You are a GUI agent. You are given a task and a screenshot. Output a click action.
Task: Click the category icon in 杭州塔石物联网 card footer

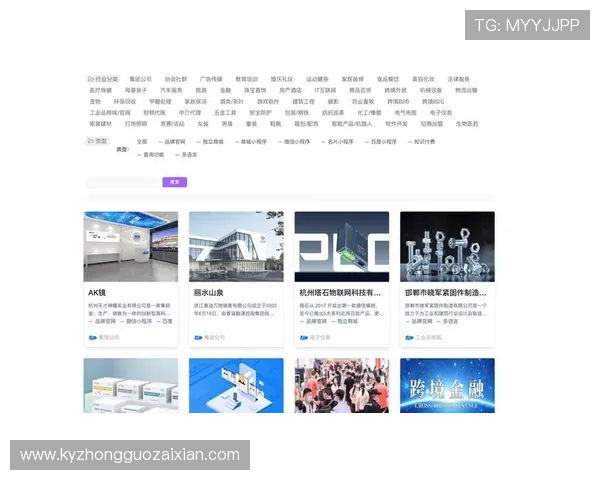point(304,338)
